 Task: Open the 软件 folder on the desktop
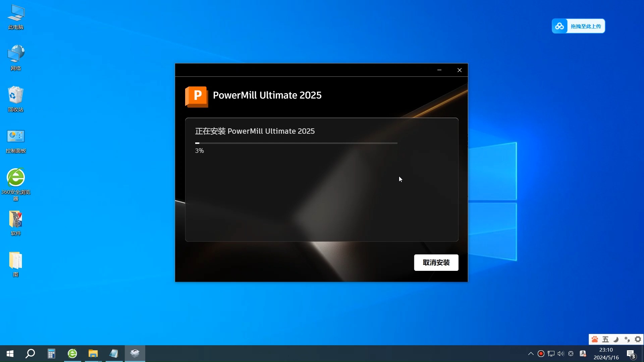coord(16,223)
